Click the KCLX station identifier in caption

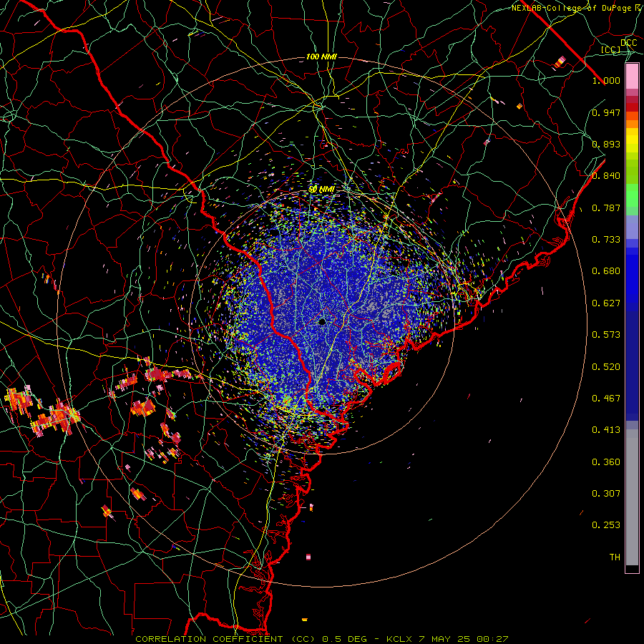coord(399,639)
